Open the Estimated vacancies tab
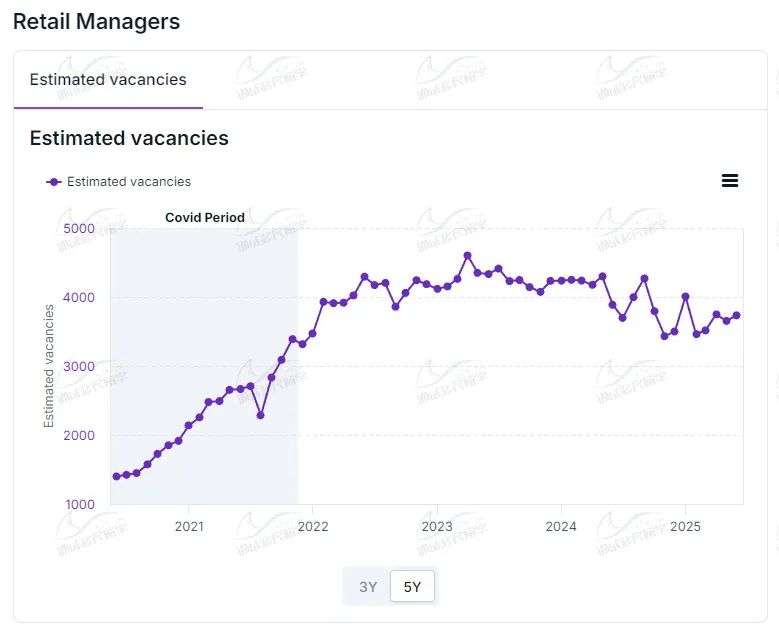 [108, 80]
